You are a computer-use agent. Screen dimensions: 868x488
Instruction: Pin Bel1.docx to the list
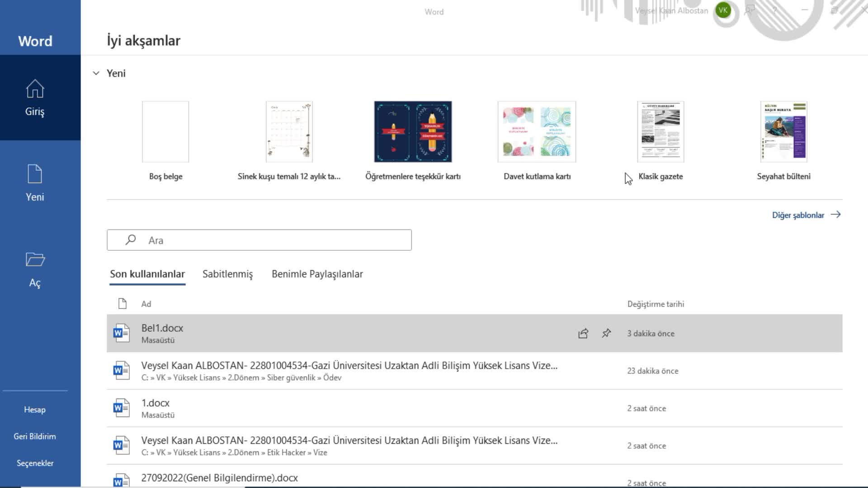click(606, 333)
